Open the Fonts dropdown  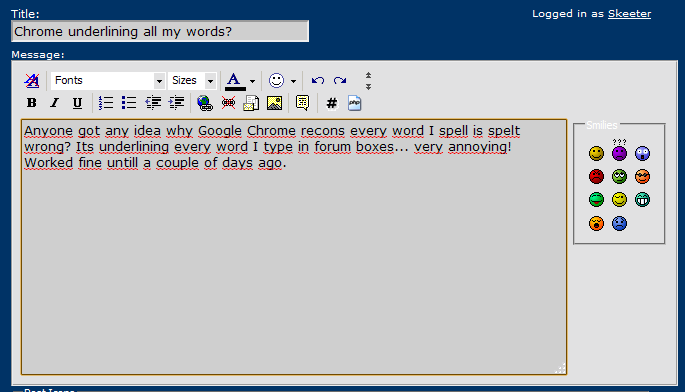point(108,81)
